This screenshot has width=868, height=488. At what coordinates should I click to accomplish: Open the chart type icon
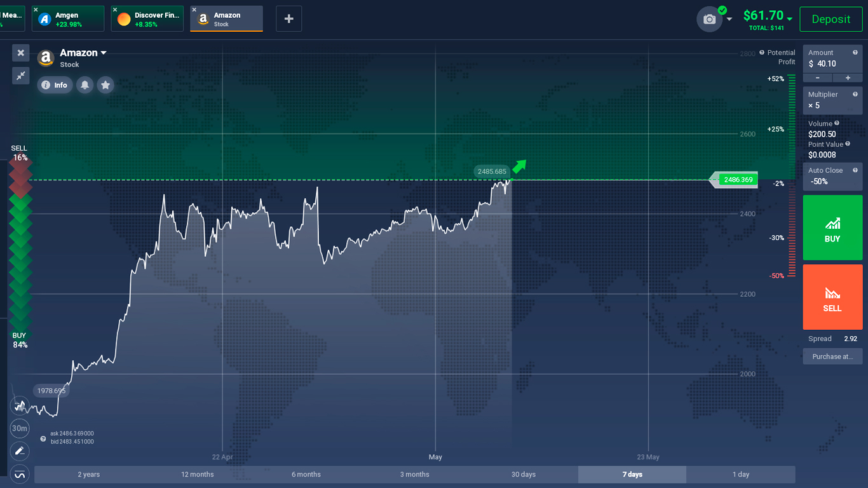(x=20, y=405)
